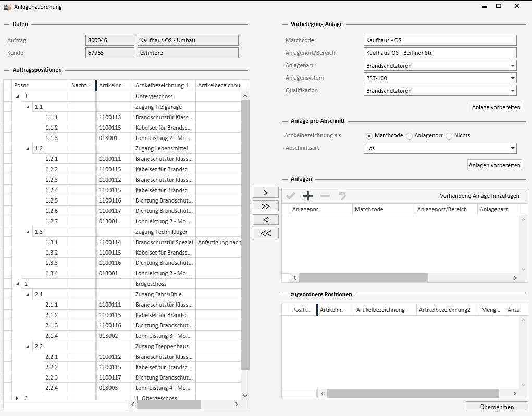Open the Qualifikation dropdown
This screenshot has width=532, height=416.
[513, 91]
